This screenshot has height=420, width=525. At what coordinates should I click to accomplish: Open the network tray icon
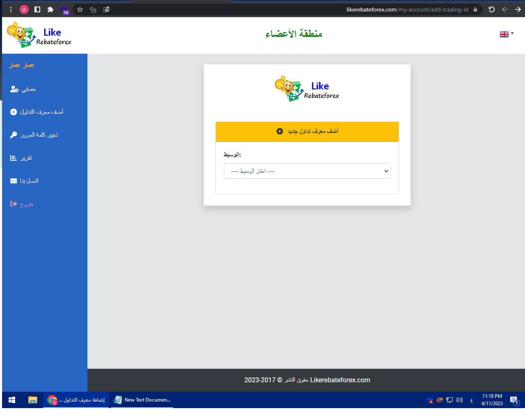[x=450, y=400]
